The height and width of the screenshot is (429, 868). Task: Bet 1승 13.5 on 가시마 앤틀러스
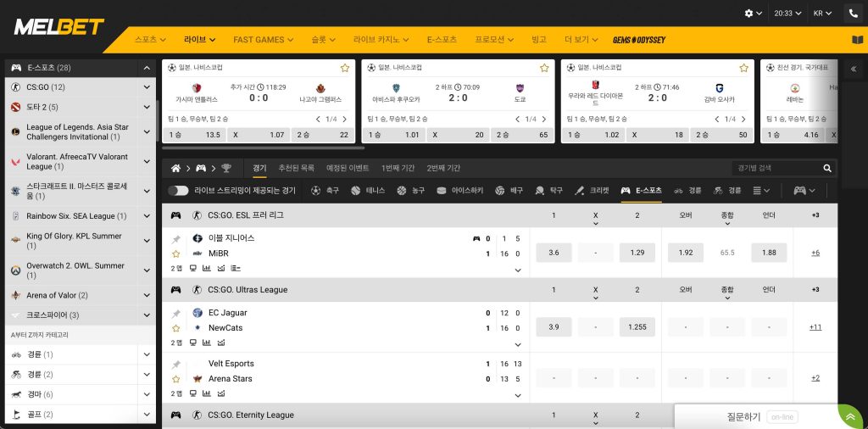pyautogui.click(x=194, y=135)
